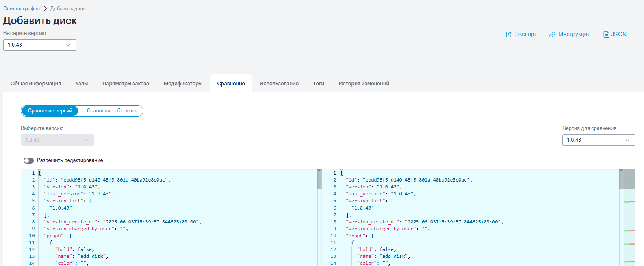Switch to Общая информация tab
This screenshot has width=644, height=266.
point(36,84)
